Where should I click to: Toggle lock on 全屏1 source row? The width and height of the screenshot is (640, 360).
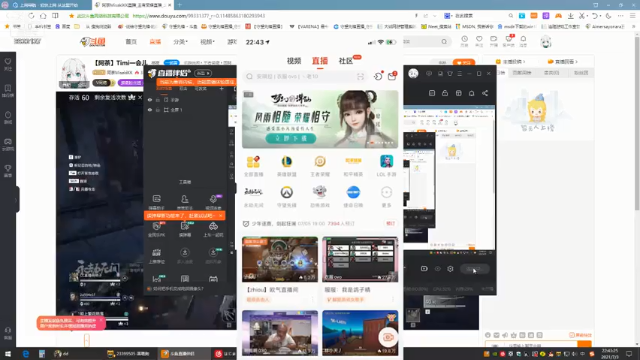(x=158, y=110)
